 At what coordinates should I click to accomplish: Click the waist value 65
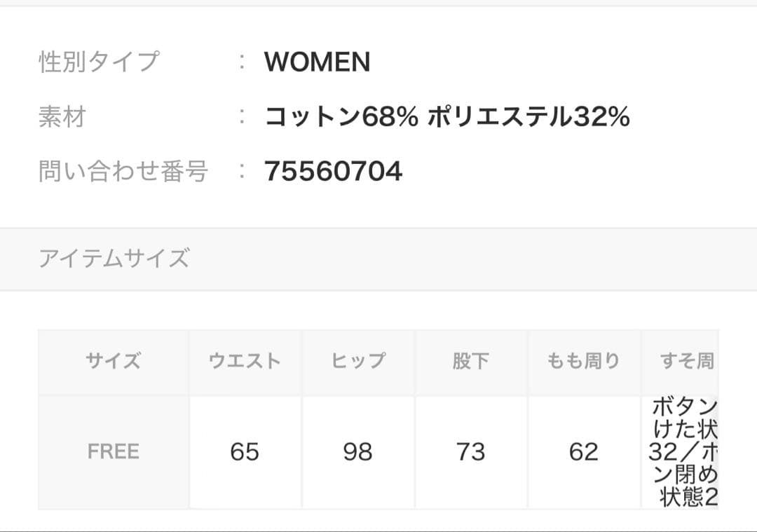coord(245,452)
